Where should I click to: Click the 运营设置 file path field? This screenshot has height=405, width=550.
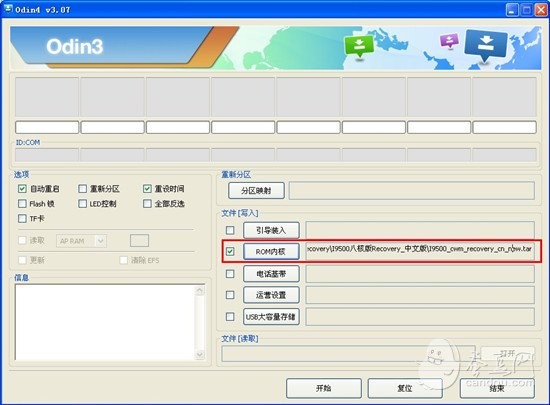pos(420,295)
